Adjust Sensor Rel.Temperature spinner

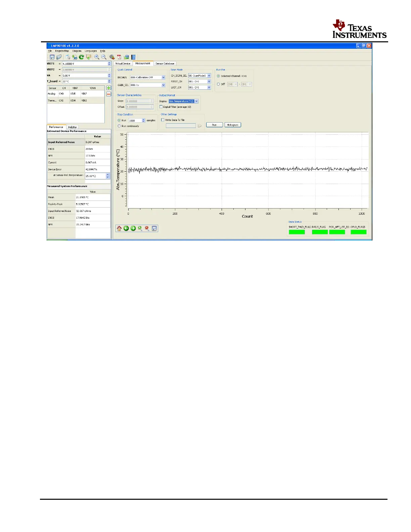[108, 176]
